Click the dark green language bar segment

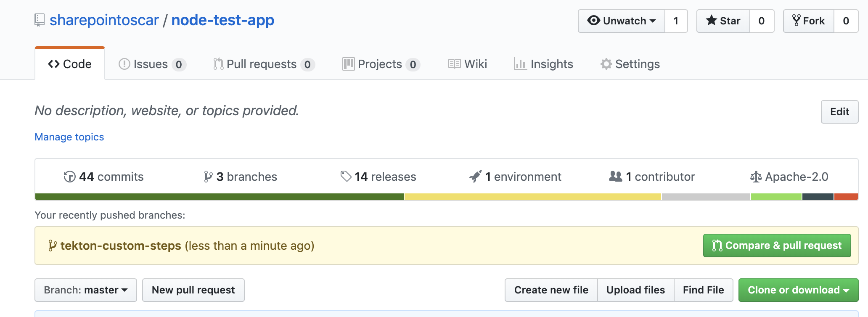pos(220,197)
